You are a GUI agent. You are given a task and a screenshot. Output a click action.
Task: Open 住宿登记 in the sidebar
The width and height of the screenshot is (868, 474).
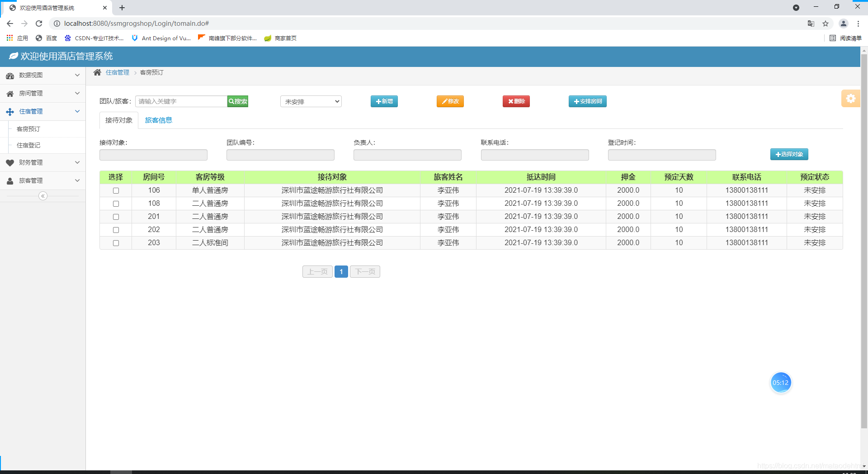pos(28,145)
